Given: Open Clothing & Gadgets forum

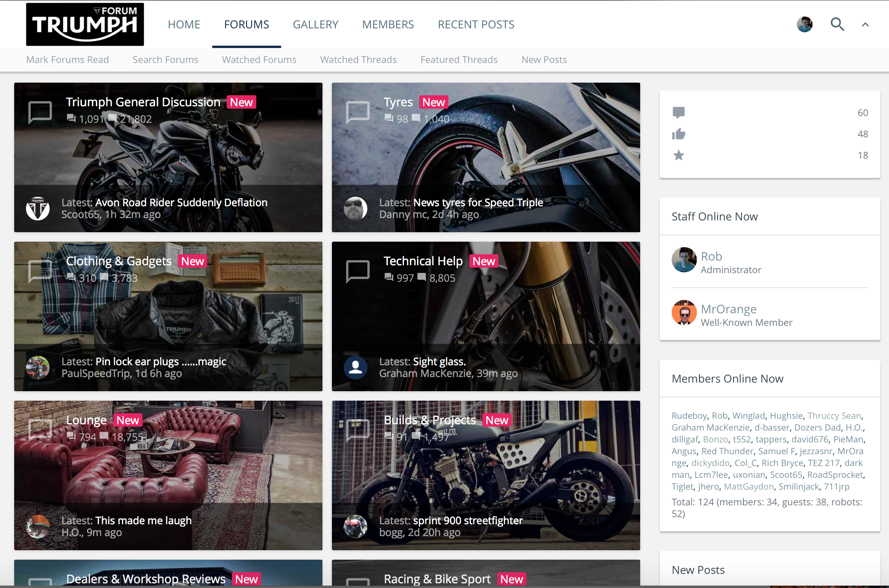Looking at the screenshot, I should point(119,261).
